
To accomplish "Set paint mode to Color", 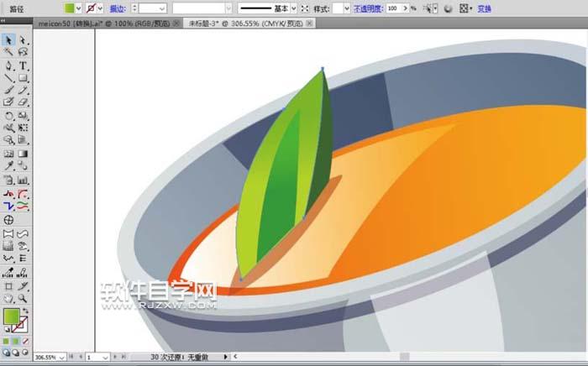I will 6,342.
